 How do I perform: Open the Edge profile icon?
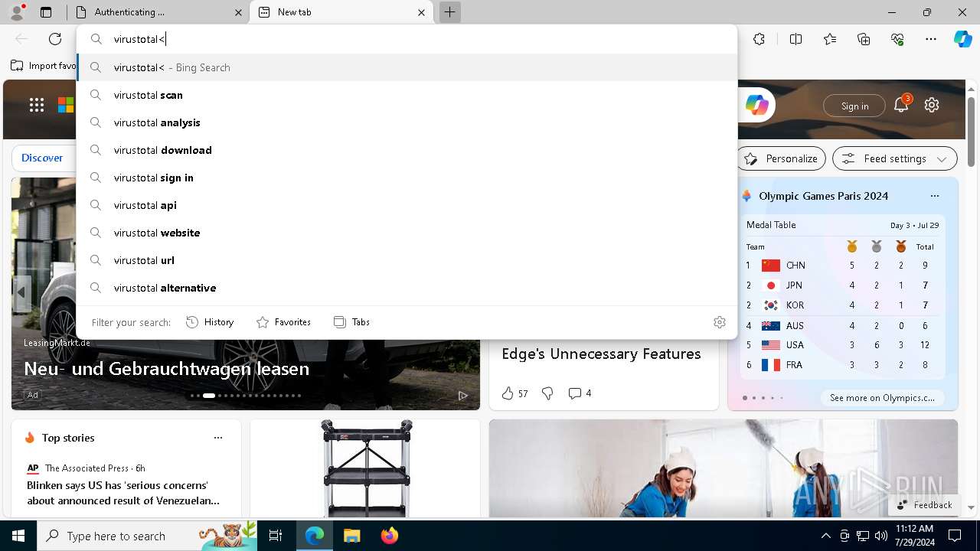17,12
